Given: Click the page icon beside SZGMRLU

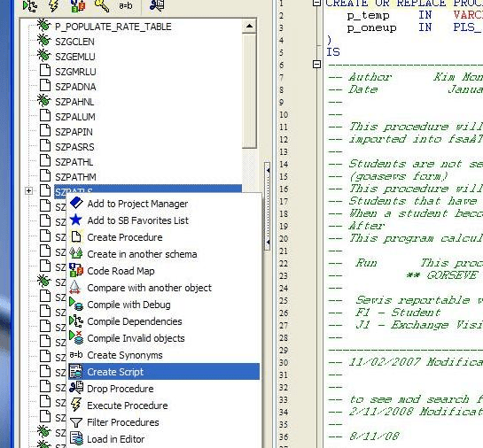Looking at the screenshot, I should point(45,70).
